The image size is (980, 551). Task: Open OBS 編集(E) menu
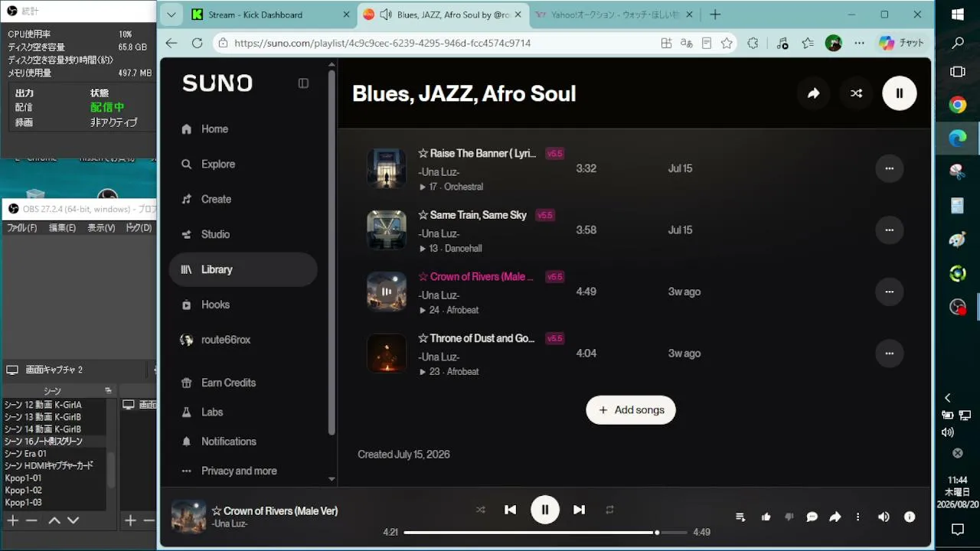click(62, 228)
